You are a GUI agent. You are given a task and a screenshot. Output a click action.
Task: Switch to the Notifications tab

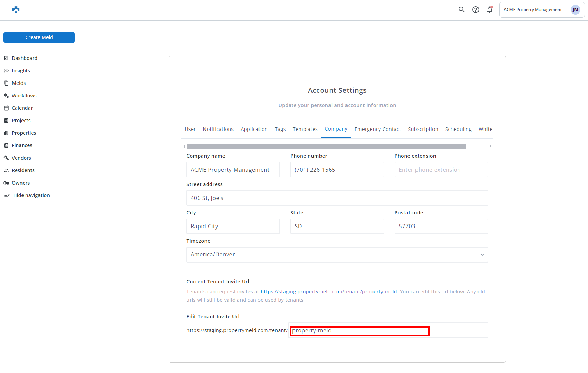(218, 129)
